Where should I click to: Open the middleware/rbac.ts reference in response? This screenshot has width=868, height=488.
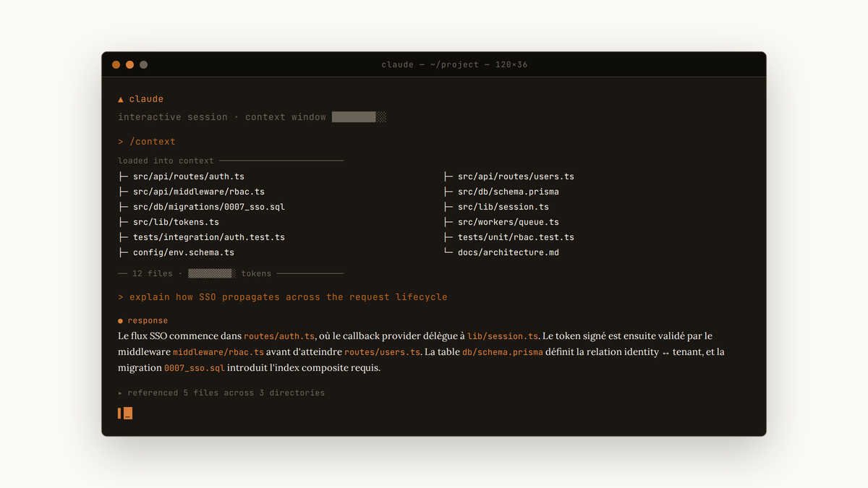click(218, 353)
